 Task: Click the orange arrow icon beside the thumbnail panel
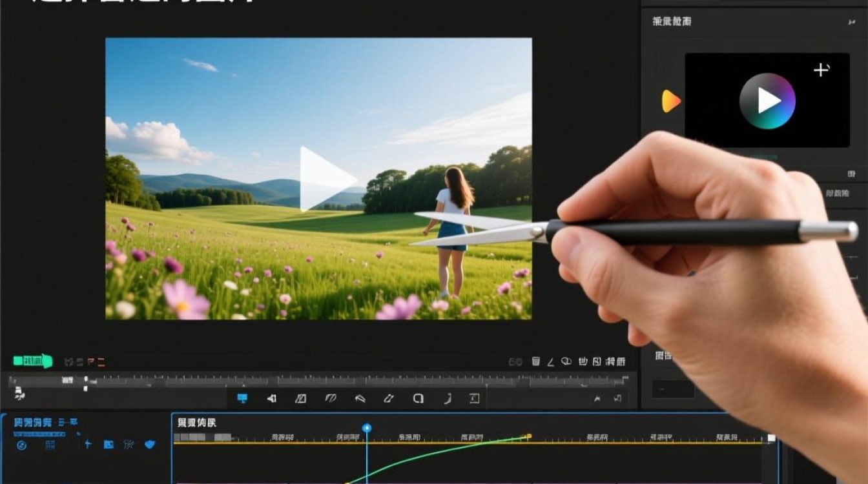point(671,101)
